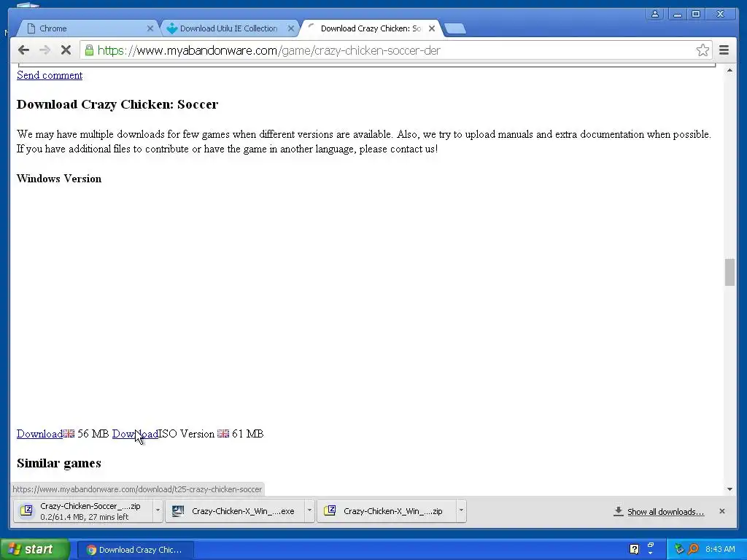Open the Crazy-Chicken-X_Win zip download item
This screenshot has height=560, width=747.
387,511
